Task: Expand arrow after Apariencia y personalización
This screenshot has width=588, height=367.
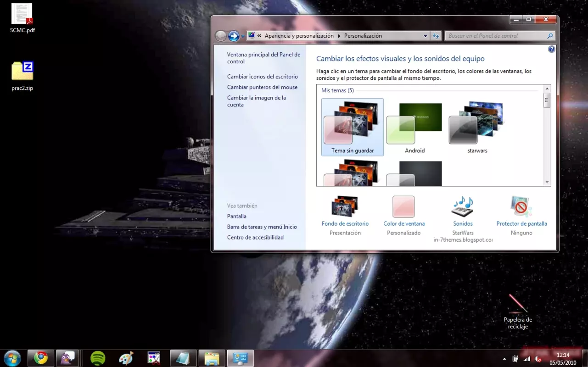Action: [x=339, y=36]
